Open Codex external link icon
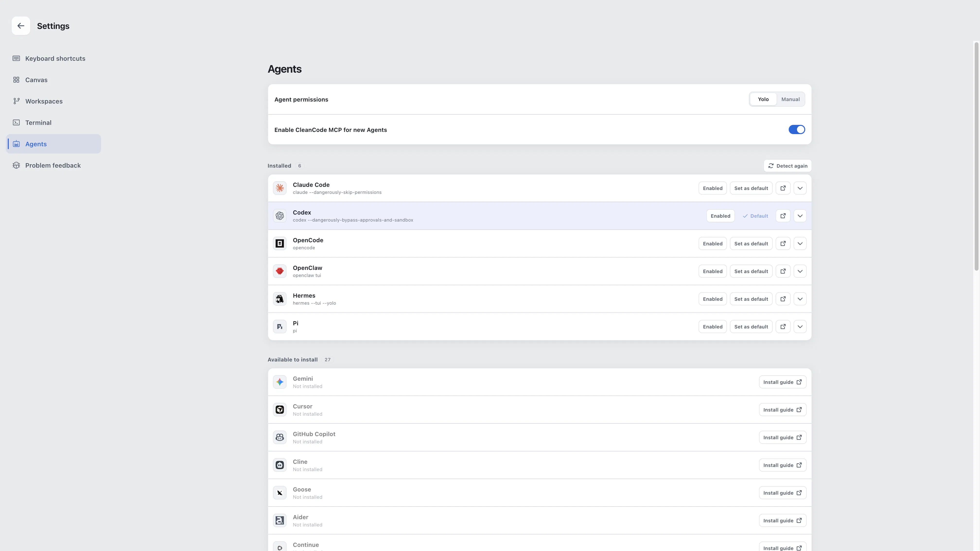The image size is (980, 551). tap(783, 216)
